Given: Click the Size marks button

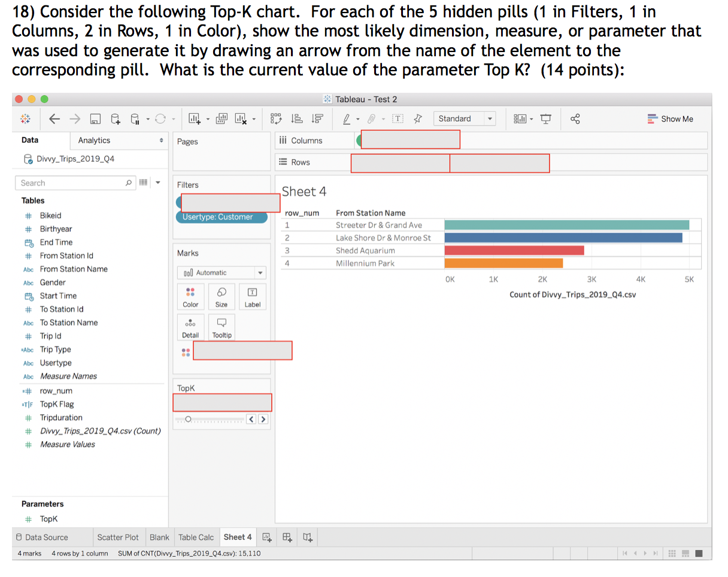Looking at the screenshot, I should click(x=222, y=297).
